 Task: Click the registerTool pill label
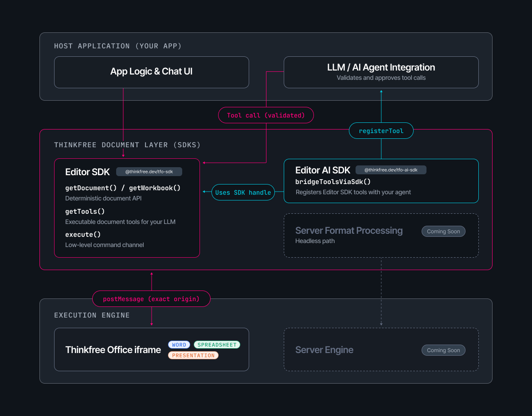point(381,131)
